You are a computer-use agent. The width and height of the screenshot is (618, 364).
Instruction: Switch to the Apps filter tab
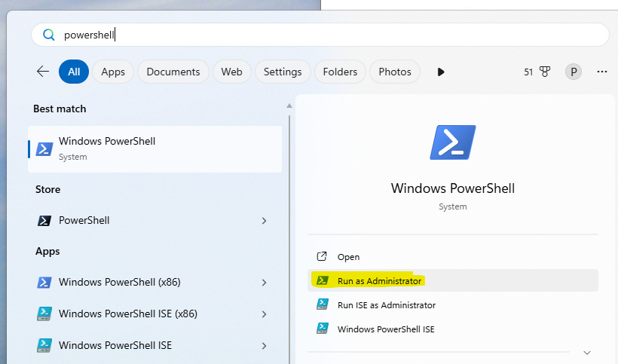coord(113,72)
